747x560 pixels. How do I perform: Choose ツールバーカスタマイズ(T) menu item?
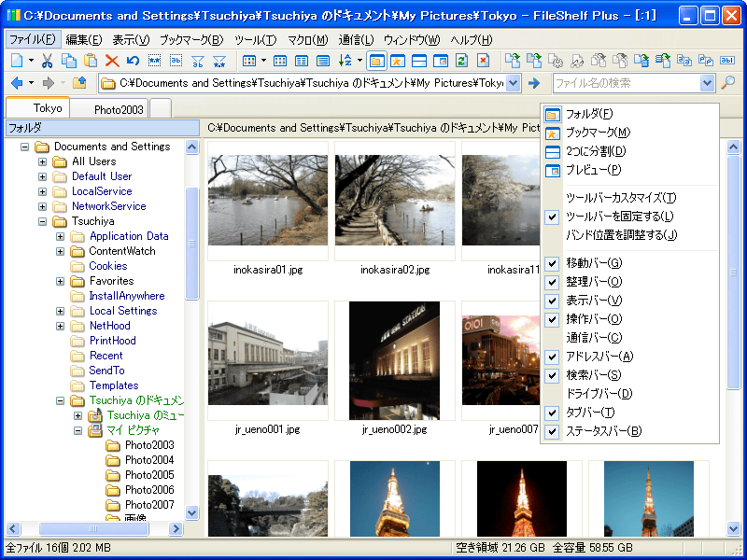click(629, 198)
